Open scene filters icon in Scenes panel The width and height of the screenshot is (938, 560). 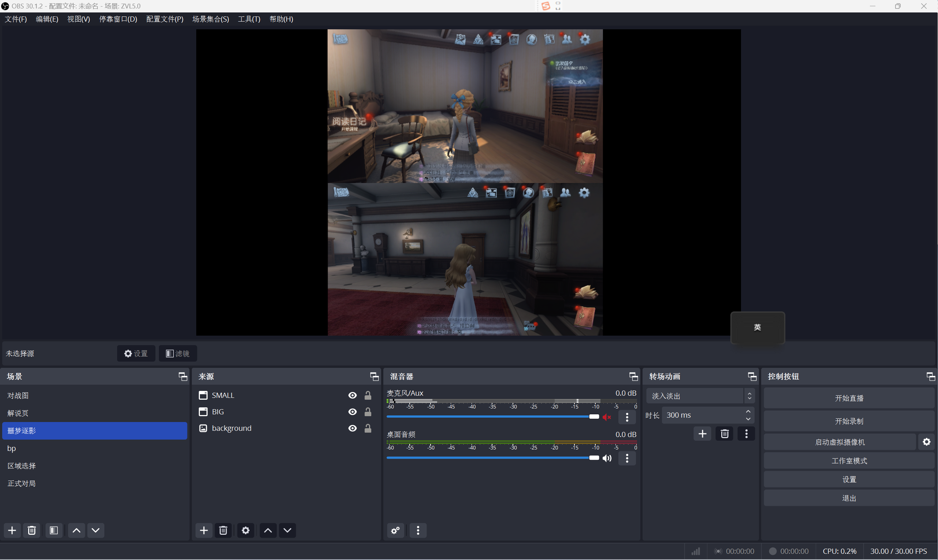(53, 530)
